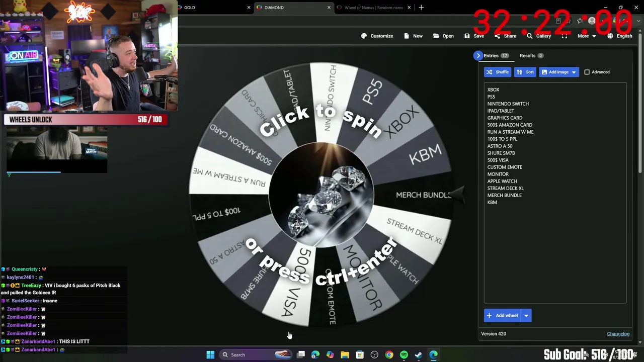The image size is (644, 362).
Task: Enable the Advanced checkbox
Action: 587,72
